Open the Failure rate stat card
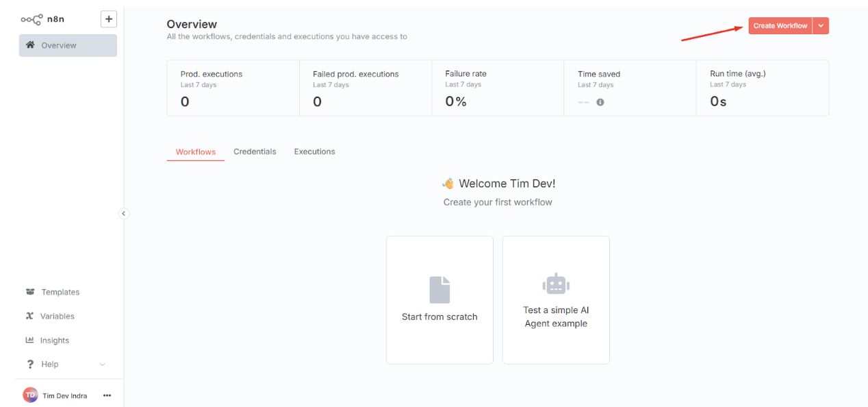868x407 pixels. 498,88
